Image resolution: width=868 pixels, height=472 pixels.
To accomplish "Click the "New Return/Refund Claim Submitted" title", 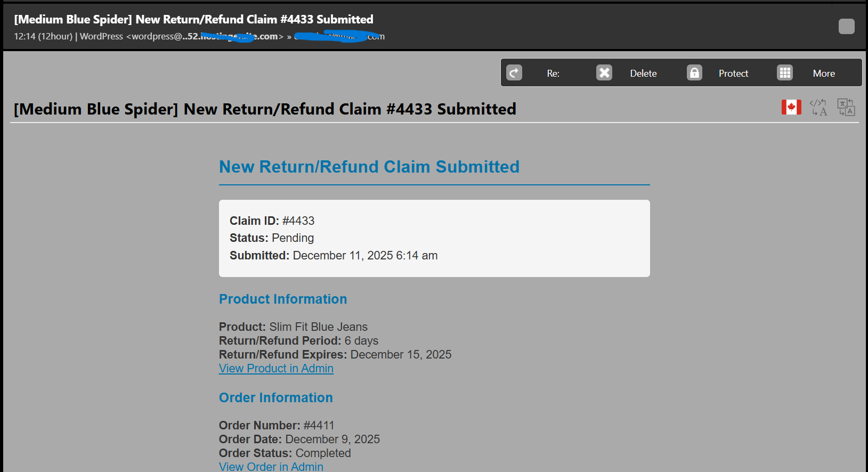I will 369,167.
